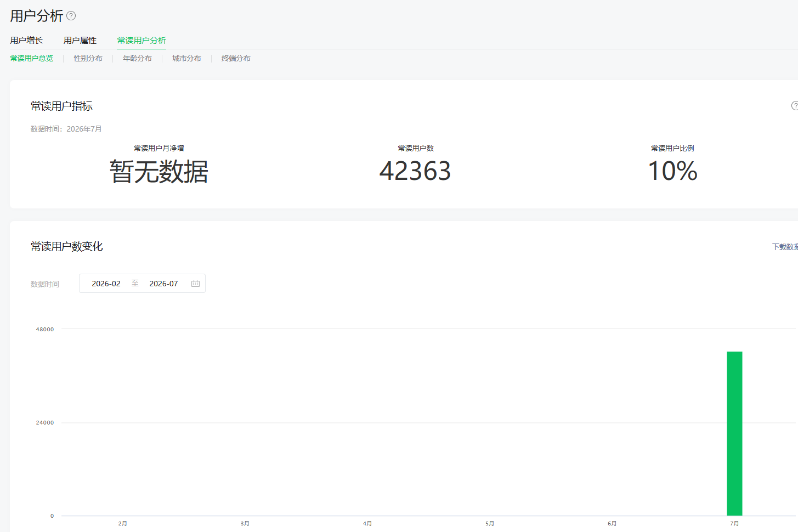Click the 常读用户月净增 label
This screenshot has height=532, width=798.
(159, 148)
